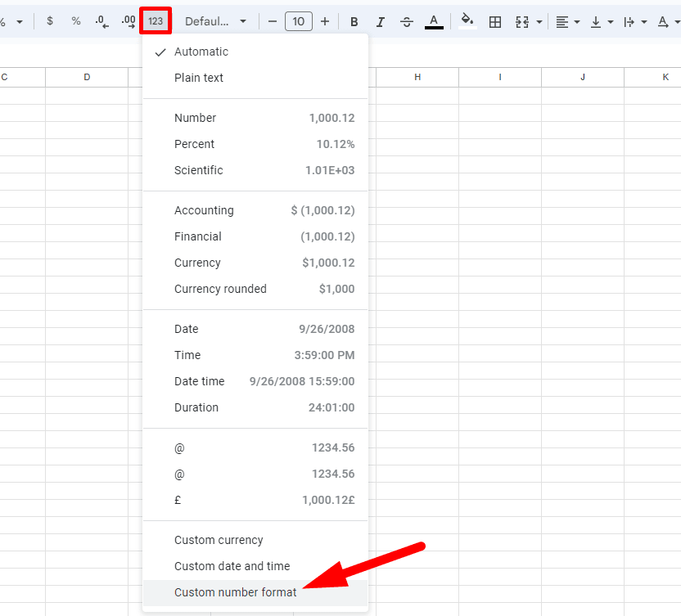The width and height of the screenshot is (681, 616).
Task: Click the currency format icon in toolbar
Action: pos(50,21)
